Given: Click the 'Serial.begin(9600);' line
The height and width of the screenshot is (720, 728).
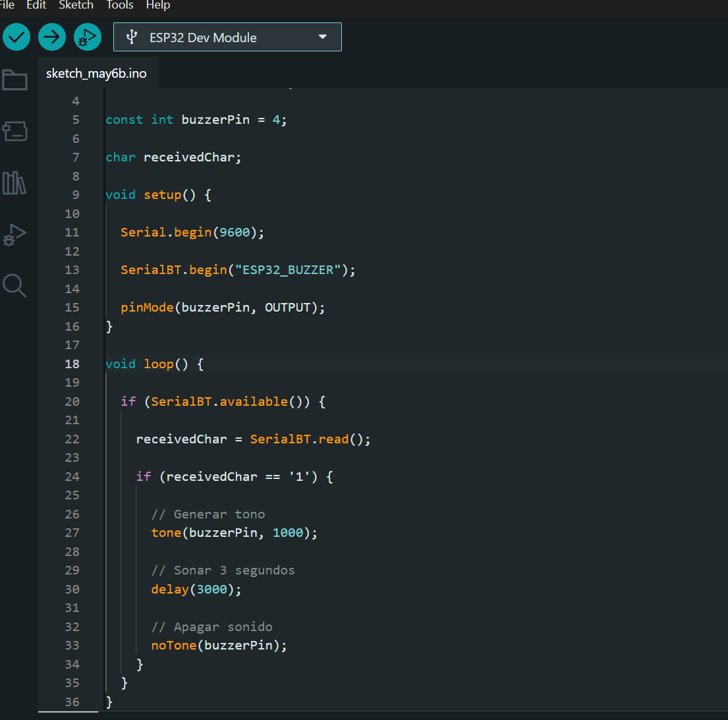Looking at the screenshot, I should [x=192, y=233].
